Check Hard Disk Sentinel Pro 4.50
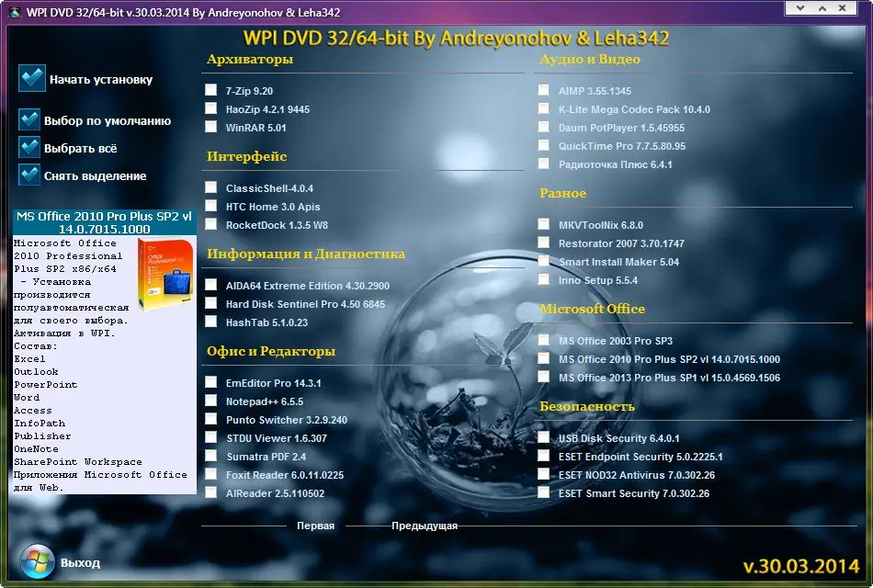The height and width of the screenshot is (588, 873). click(x=211, y=303)
